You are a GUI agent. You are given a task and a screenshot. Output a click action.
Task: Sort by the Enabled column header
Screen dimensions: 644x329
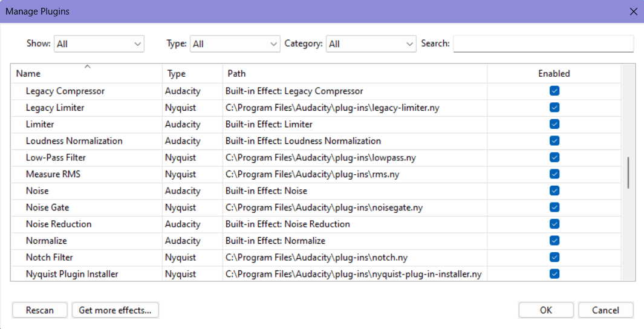(x=554, y=74)
